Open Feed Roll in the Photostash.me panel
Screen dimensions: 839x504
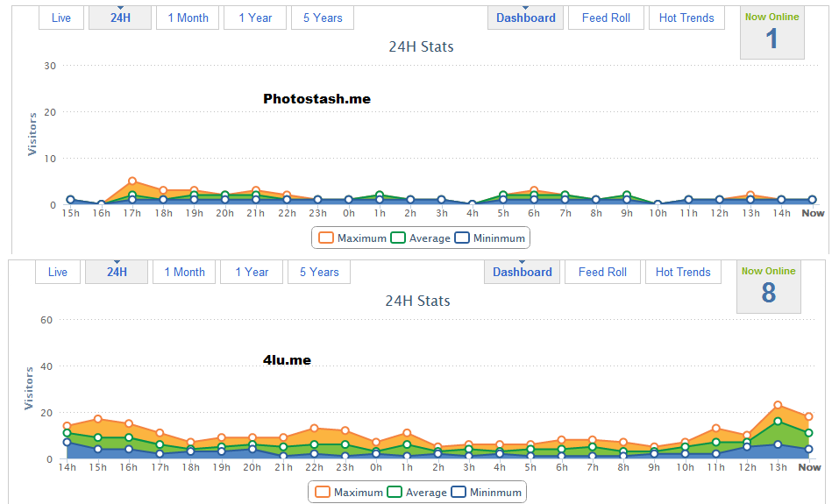point(606,18)
